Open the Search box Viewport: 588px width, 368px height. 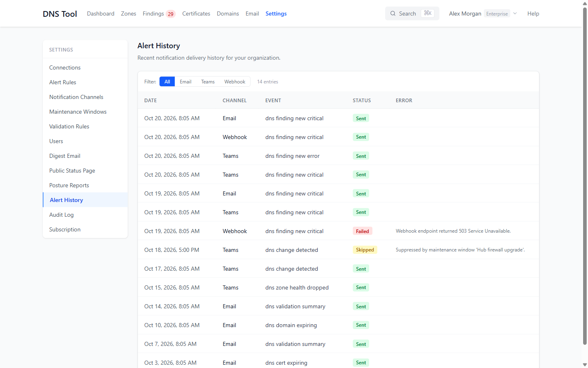click(412, 13)
